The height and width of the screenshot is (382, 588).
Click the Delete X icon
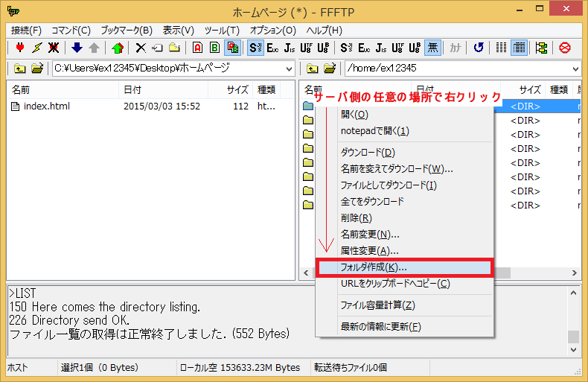coord(141,48)
